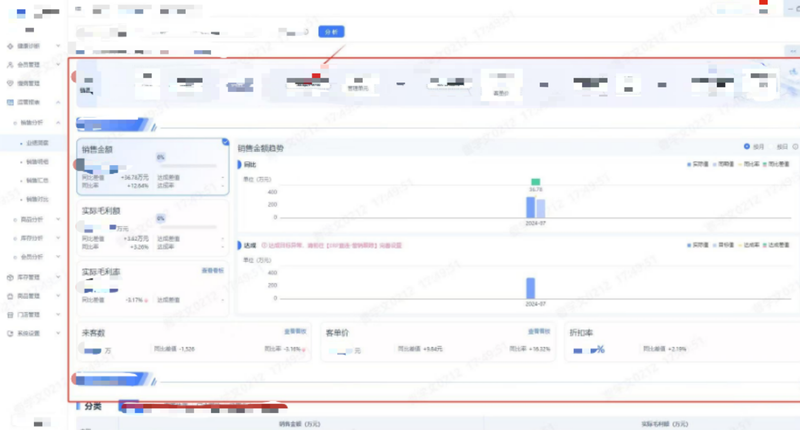Click the +36.78万元 value
Image resolution: width=800 pixels, height=430 pixels.
135,178
